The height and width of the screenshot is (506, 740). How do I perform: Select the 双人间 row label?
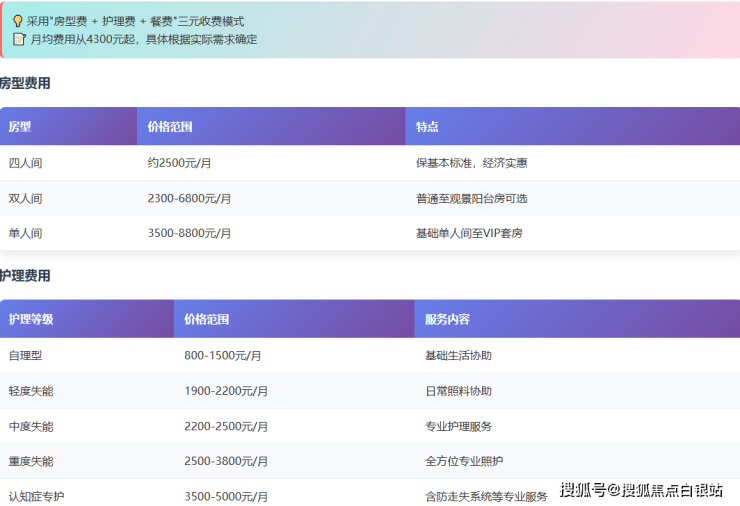click(x=25, y=198)
